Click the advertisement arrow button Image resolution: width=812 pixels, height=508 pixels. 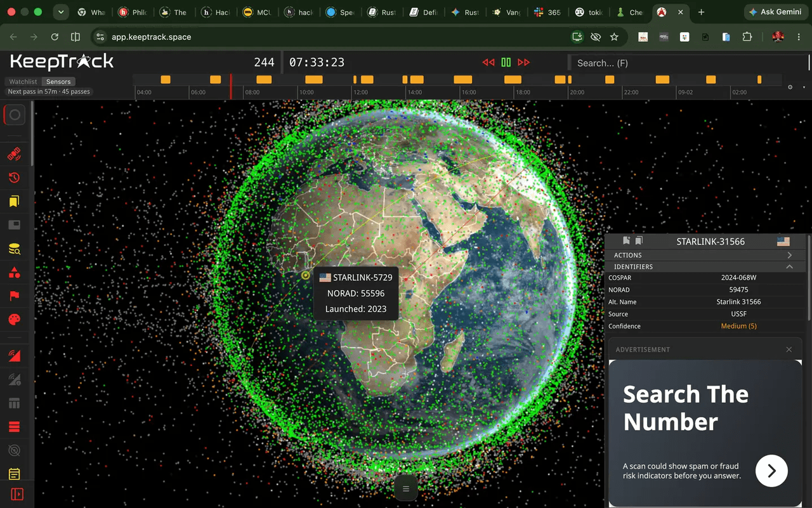(x=771, y=471)
